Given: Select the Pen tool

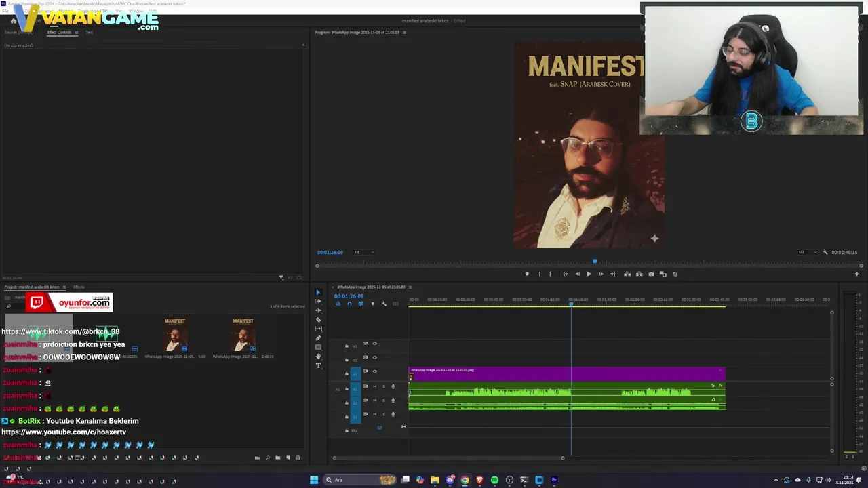Looking at the screenshot, I should (x=318, y=338).
